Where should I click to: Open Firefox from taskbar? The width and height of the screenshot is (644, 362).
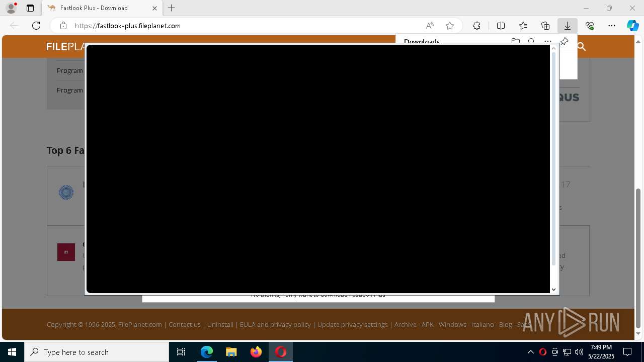pyautogui.click(x=256, y=352)
